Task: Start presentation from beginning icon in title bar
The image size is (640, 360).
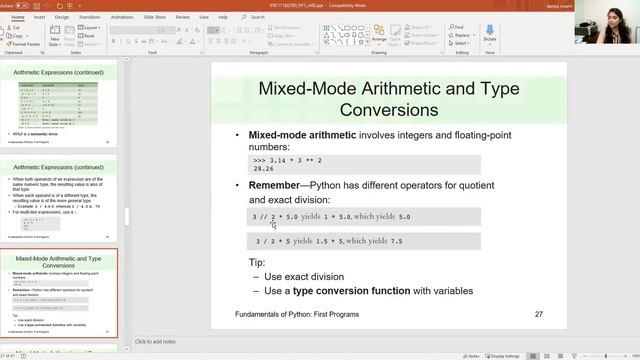Action: (70, 6)
